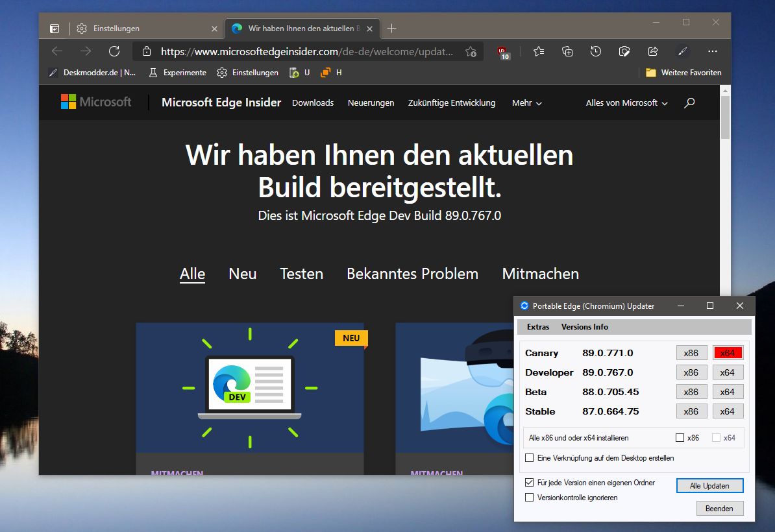Image resolution: width=775 pixels, height=532 pixels.
Task: Click the Portable Edge Updater title icon
Action: pos(524,306)
